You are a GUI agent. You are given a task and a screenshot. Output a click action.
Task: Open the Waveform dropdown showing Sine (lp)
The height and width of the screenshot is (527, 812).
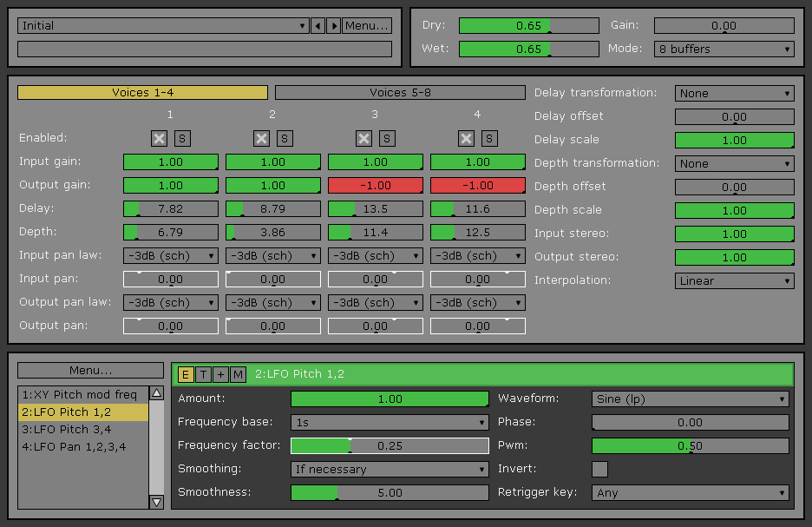click(691, 399)
